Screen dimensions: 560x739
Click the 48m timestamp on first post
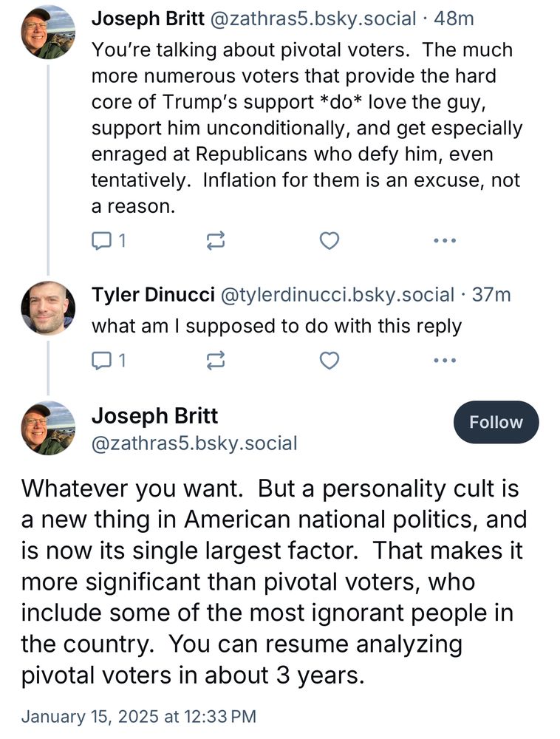[454, 19]
